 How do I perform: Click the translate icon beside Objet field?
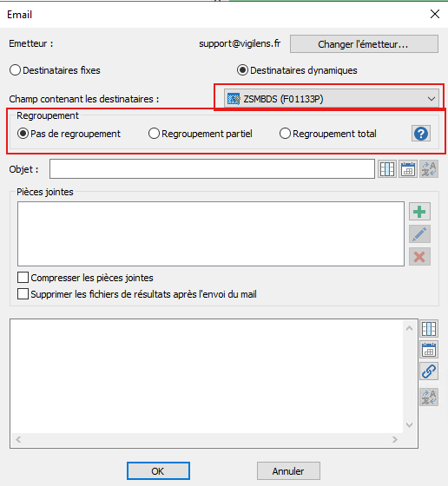[429, 169]
